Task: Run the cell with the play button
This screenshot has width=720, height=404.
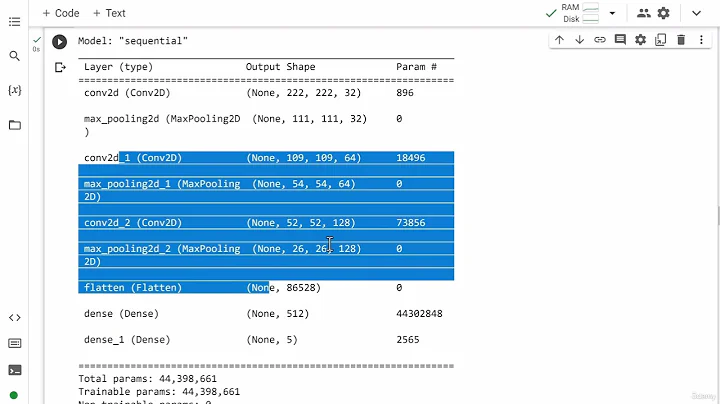Action: click(x=59, y=42)
